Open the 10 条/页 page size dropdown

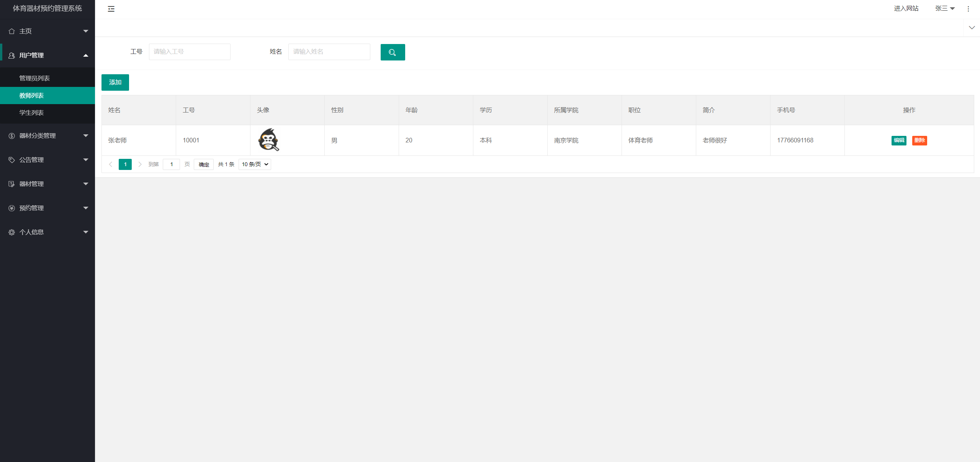(x=255, y=164)
